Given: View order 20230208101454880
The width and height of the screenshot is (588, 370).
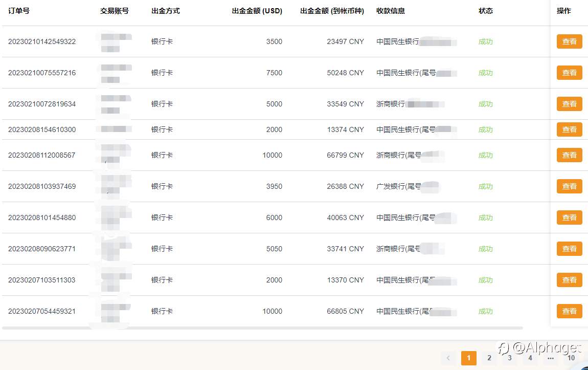Looking at the screenshot, I should click(569, 217).
